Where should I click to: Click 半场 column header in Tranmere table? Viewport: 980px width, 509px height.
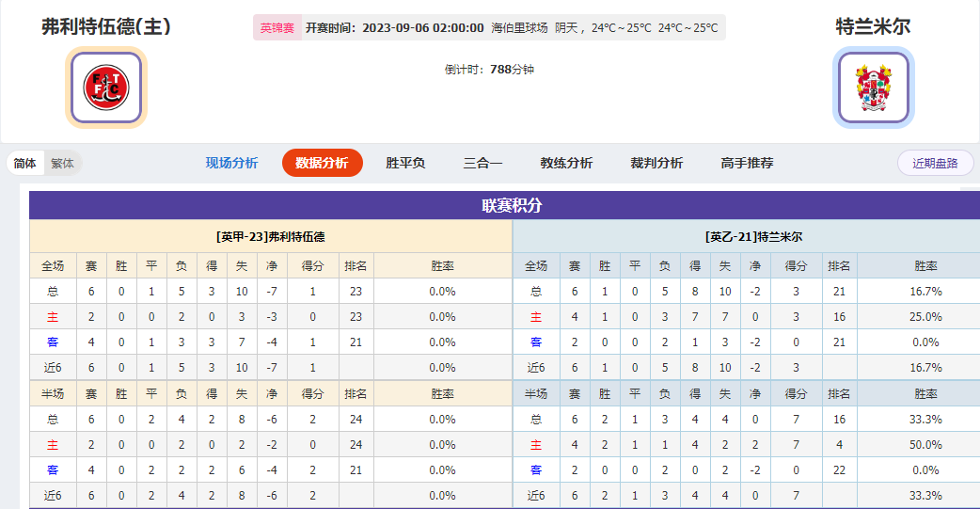[536, 394]
